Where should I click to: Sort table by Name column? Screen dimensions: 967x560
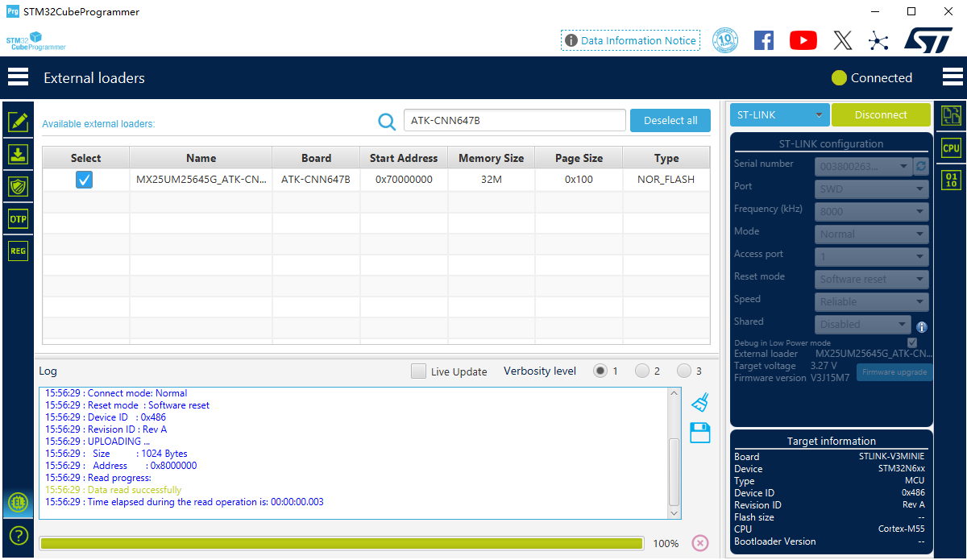201,158
